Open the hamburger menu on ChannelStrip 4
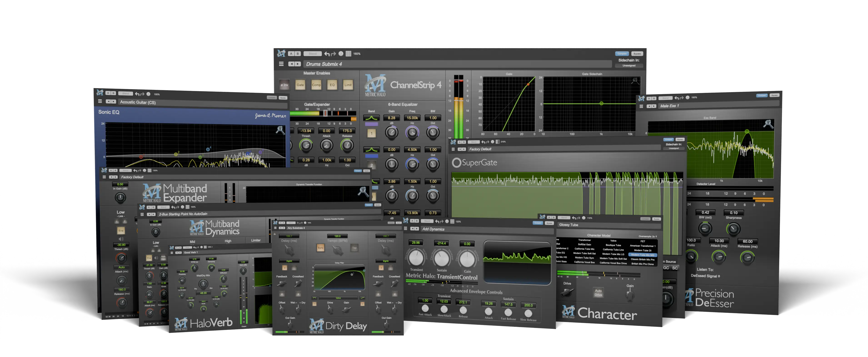868x357 pixels. pyautogui.click(x=281, y=64)
